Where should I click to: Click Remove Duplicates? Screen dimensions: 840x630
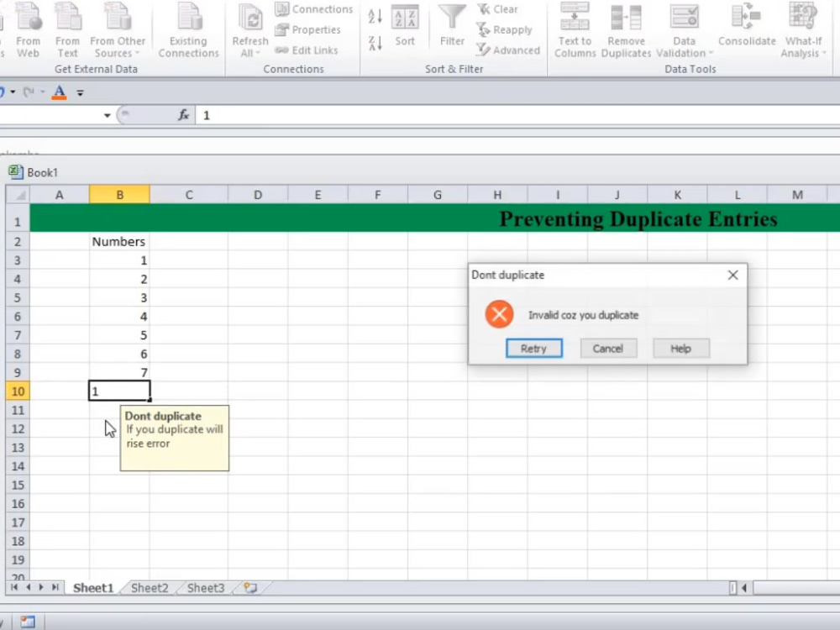626,31
